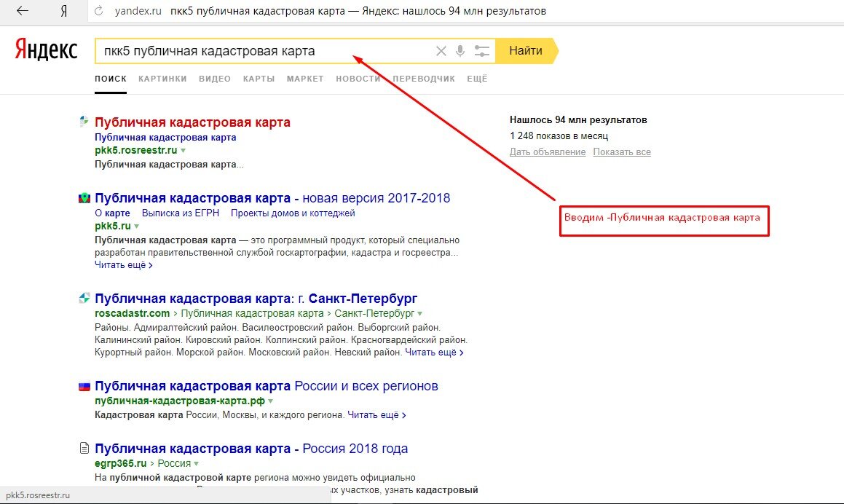Open advanced search settings sliders icon
Image resolution: width=844 pixels, height=504 pixels.
click(x=482, y=51)
